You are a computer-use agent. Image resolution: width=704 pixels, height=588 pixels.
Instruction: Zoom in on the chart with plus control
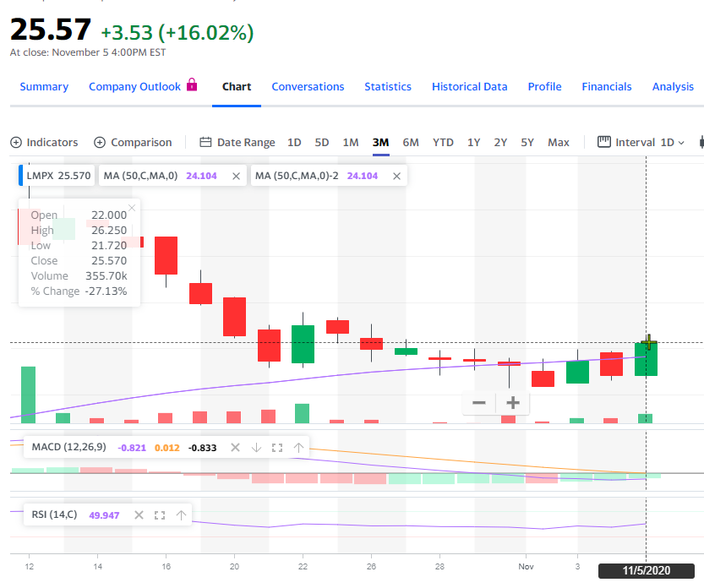tap(511, 403)
